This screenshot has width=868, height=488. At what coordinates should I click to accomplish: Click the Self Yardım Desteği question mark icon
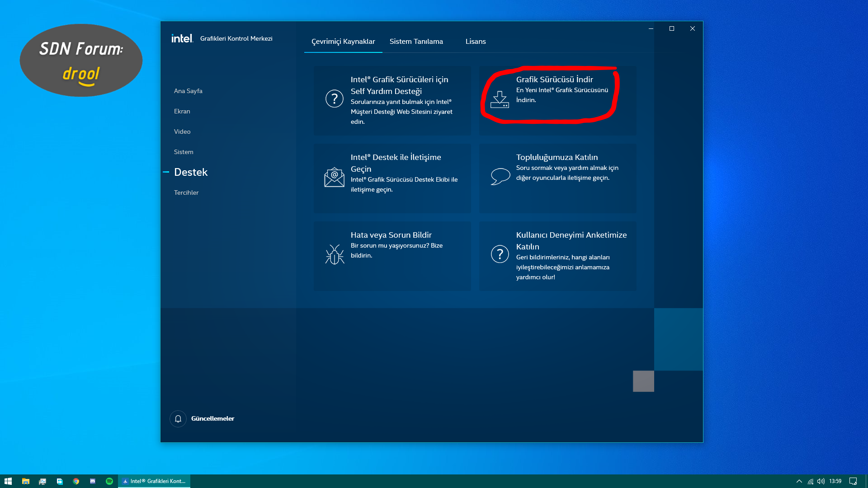tap(334, 99)
